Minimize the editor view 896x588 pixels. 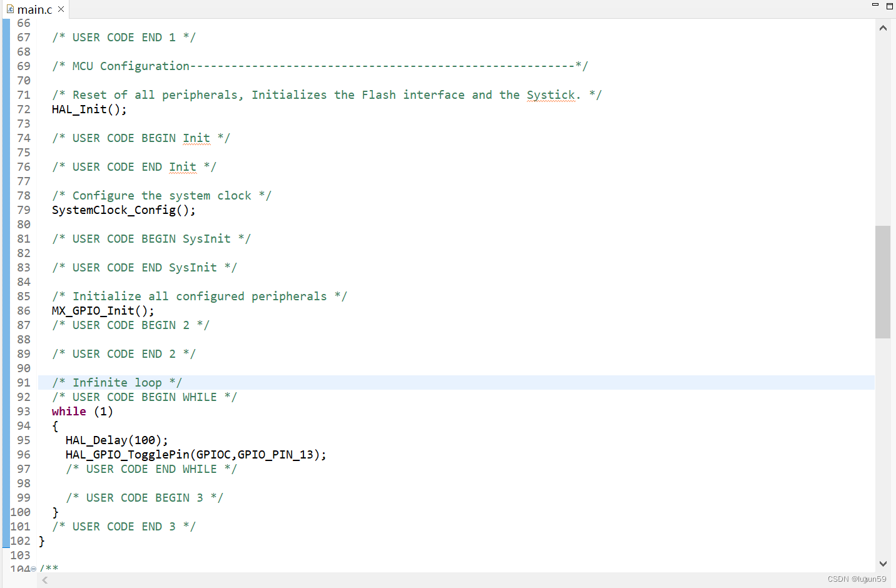(875, 5)
